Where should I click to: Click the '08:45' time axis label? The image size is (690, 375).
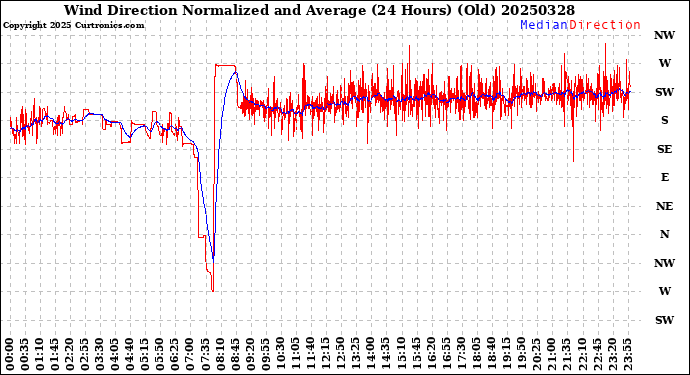pyautogui.click(x=235, y=354)
